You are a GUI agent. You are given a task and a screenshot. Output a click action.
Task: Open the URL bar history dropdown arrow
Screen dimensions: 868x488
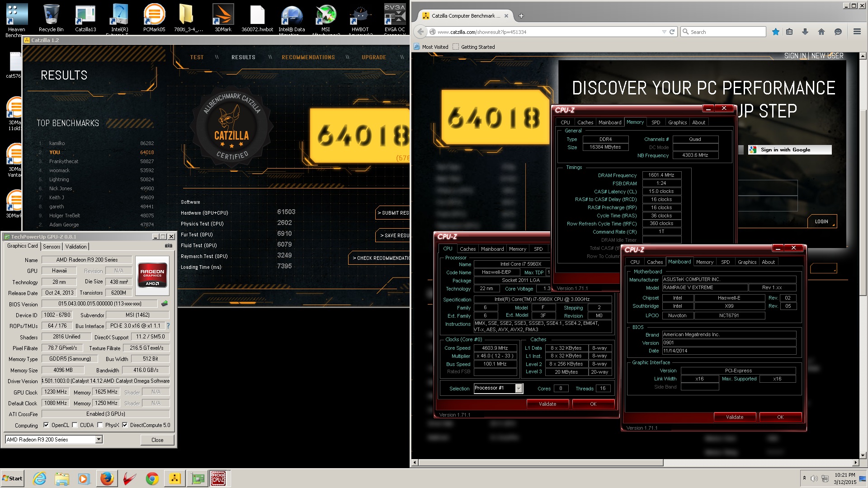(664, 32)
